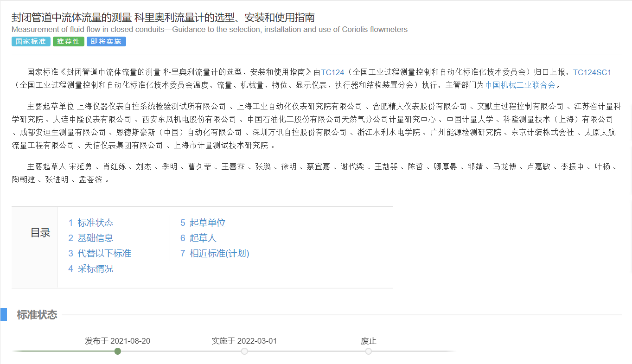Click the green 推荐性 tag badge

68,42
